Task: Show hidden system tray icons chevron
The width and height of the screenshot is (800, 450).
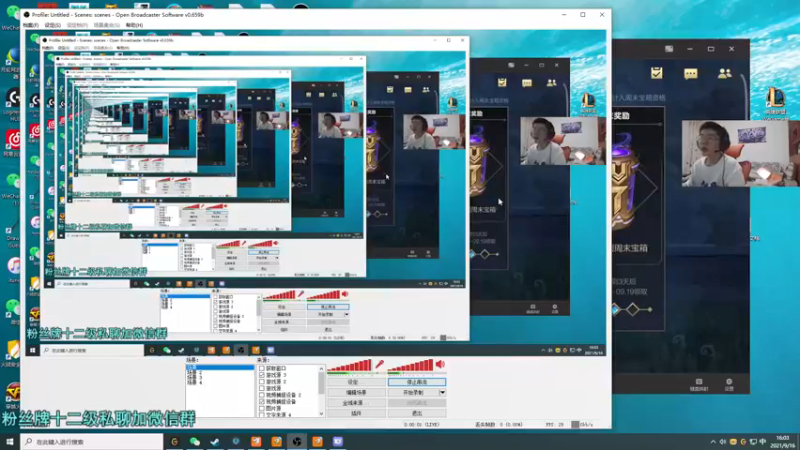Action: (x=713, y=442)
